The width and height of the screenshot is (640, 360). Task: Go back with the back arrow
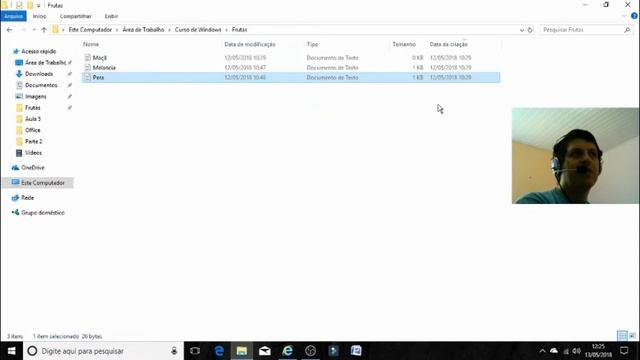click(9, 30)
